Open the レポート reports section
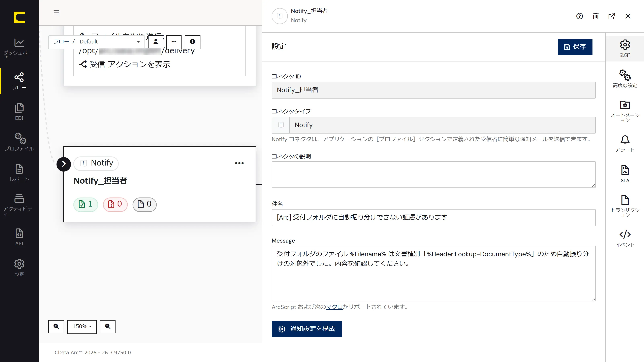644x362 pixels. [x=19, y=173]
